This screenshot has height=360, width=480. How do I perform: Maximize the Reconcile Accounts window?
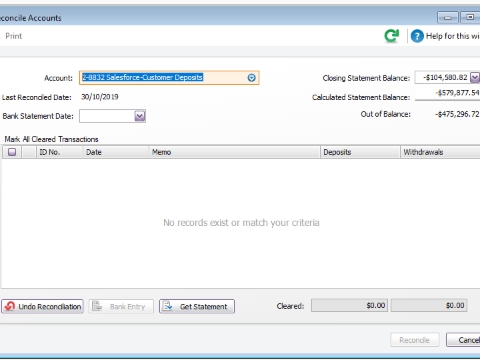point(470,17)
